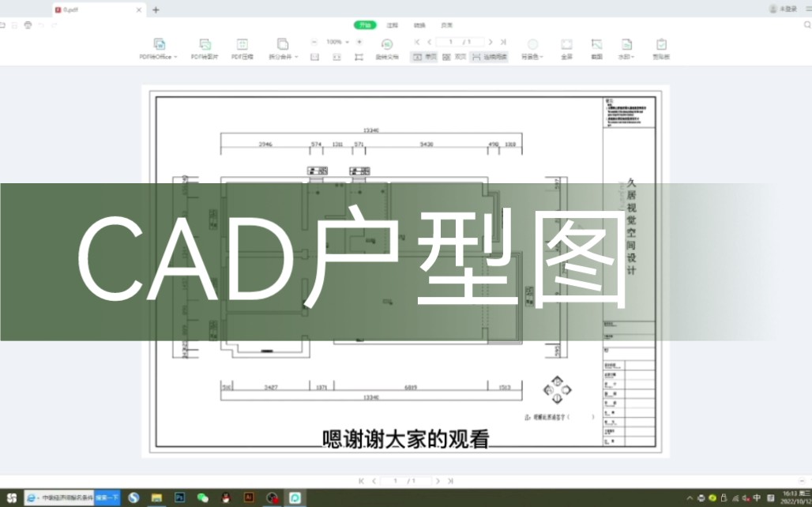
Task: Click the new tab plus button
Action: tap(155, 10)
